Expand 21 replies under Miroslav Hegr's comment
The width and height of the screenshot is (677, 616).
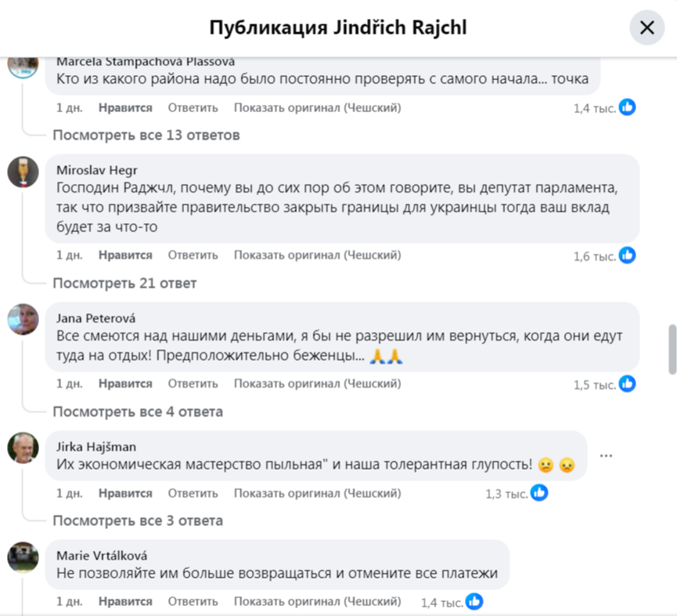point(124,283)
